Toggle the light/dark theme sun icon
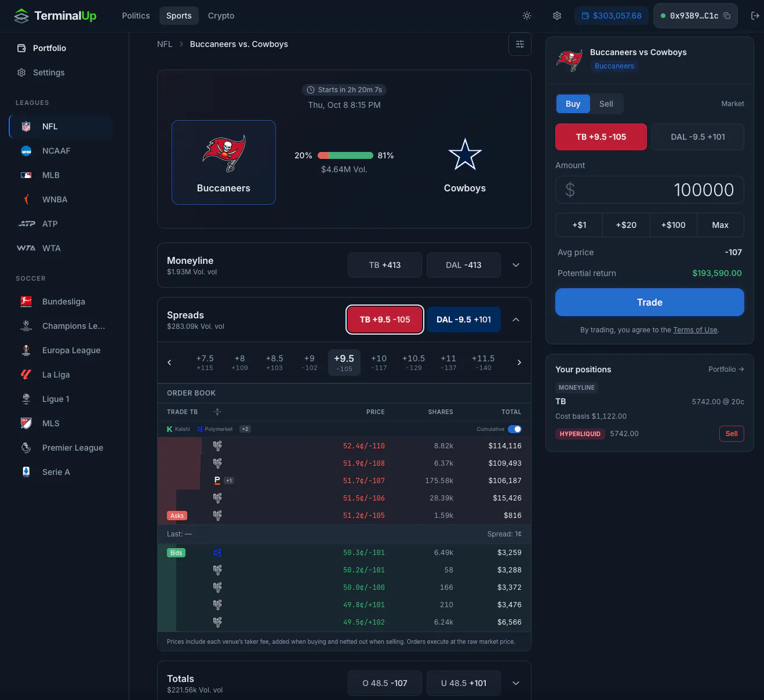The height and width of the screenshot is (700, 764). pos(527,16)
